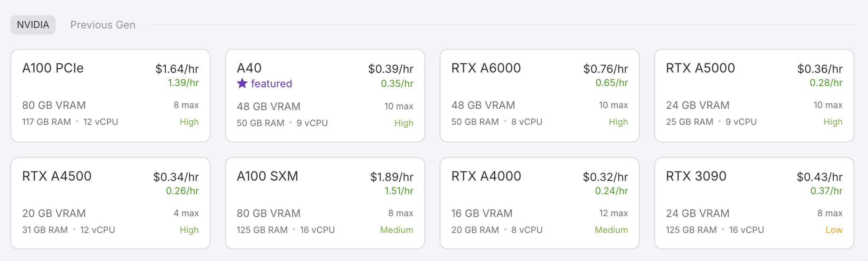Click the 12 max label on RTX A4000
Viewport: 868px width, 261px height.
(x=613, y=213)
